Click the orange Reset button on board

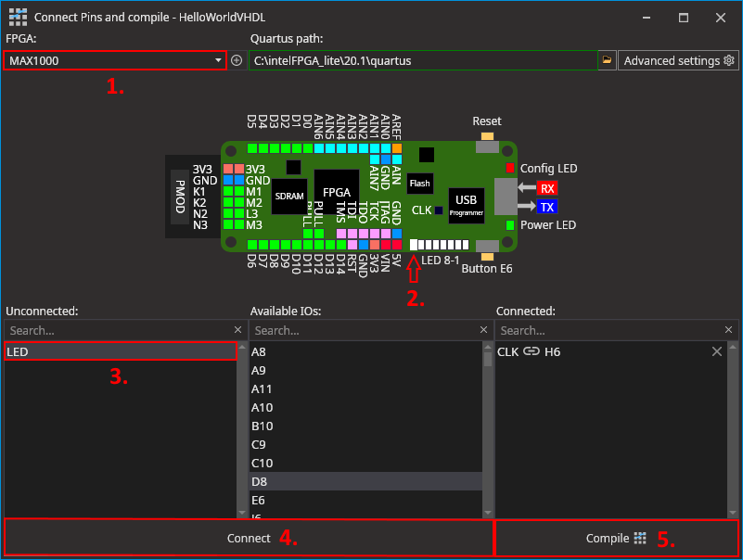[x=487, y=136]
